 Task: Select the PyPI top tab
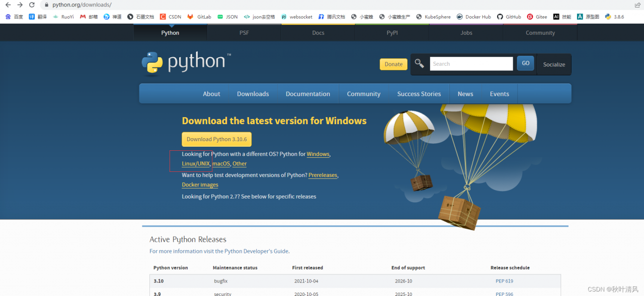(x=392, y=33)
